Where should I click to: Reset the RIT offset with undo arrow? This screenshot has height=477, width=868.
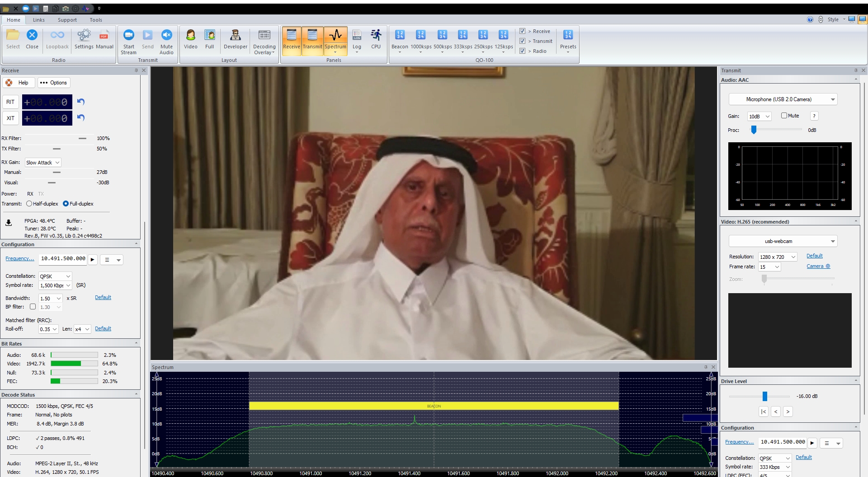(81, 102)
